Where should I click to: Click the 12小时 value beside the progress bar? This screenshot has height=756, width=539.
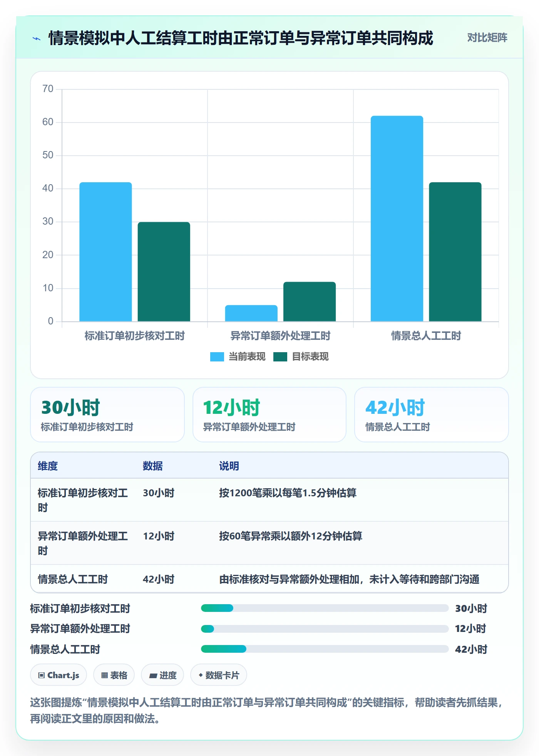470,629
